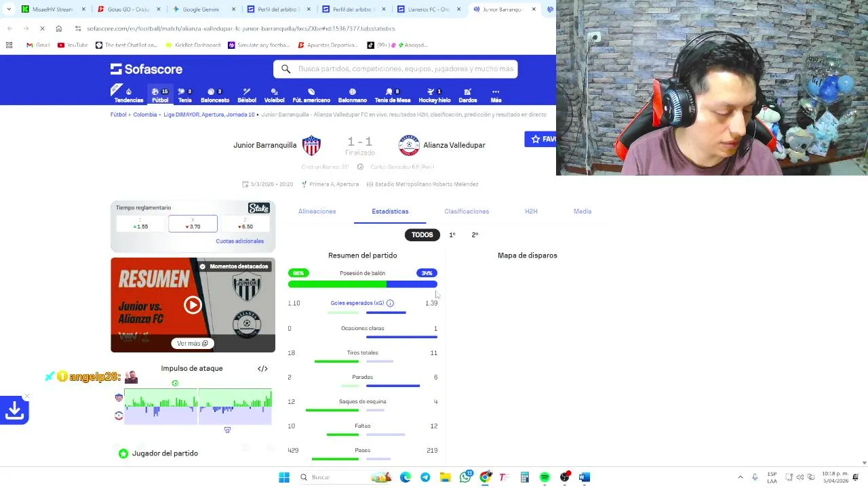
Task: Click the Alianza Valledupar team crest
Action: [409, 145]
